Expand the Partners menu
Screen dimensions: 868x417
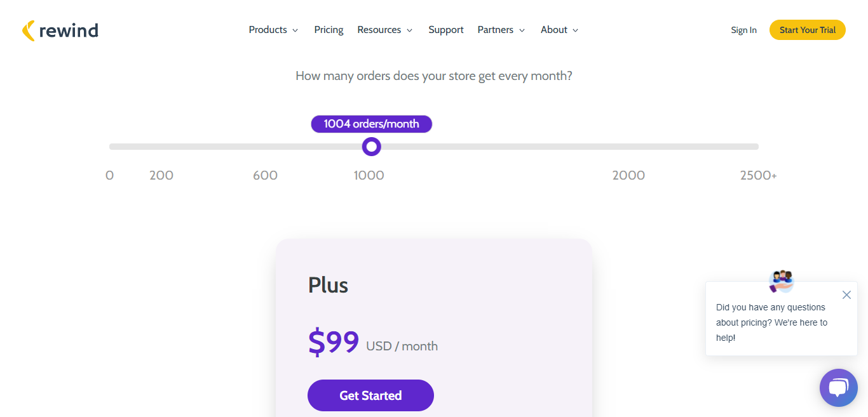click(501, 30)
